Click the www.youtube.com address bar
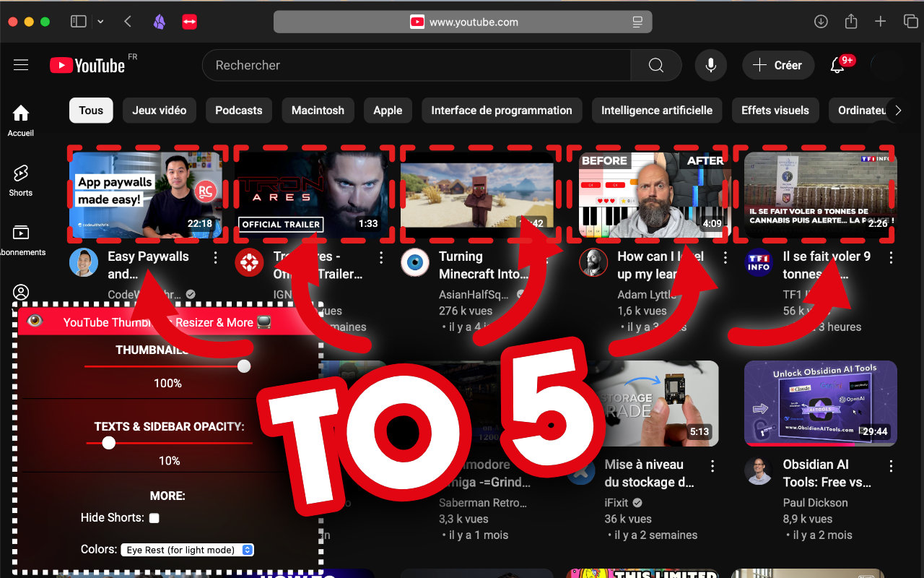924x578 pixels. [463, 22]
